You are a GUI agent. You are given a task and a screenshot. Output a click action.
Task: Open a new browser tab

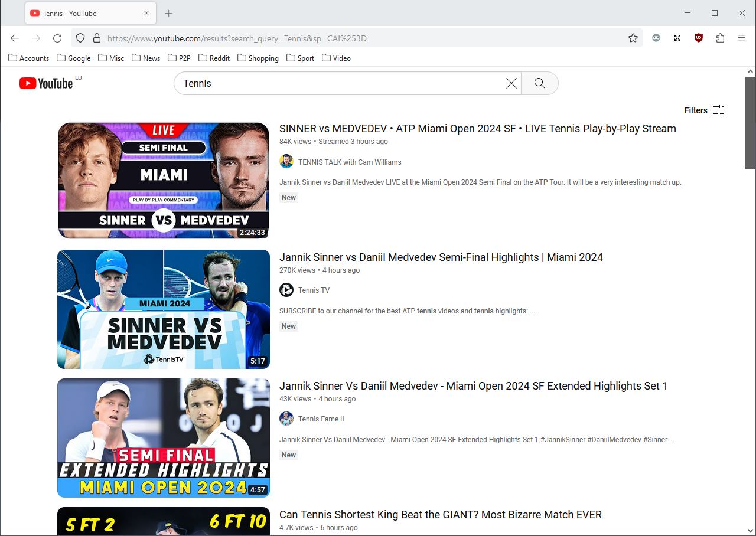coord(169,13)
